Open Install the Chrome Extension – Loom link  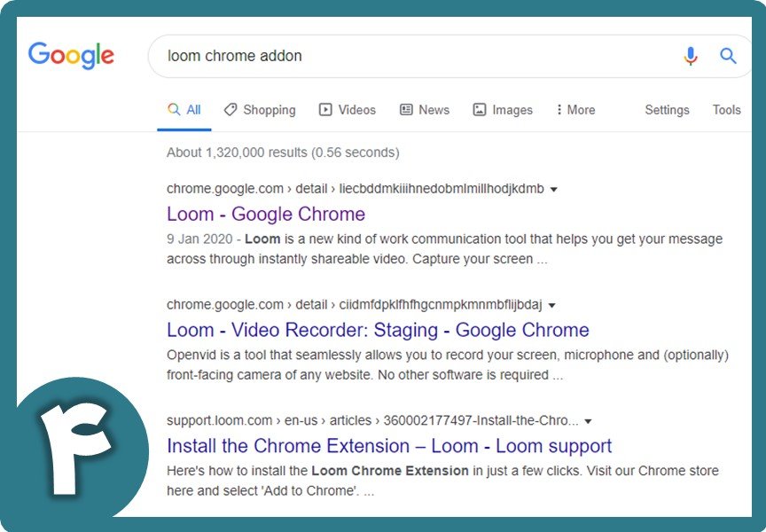[389, 445]
